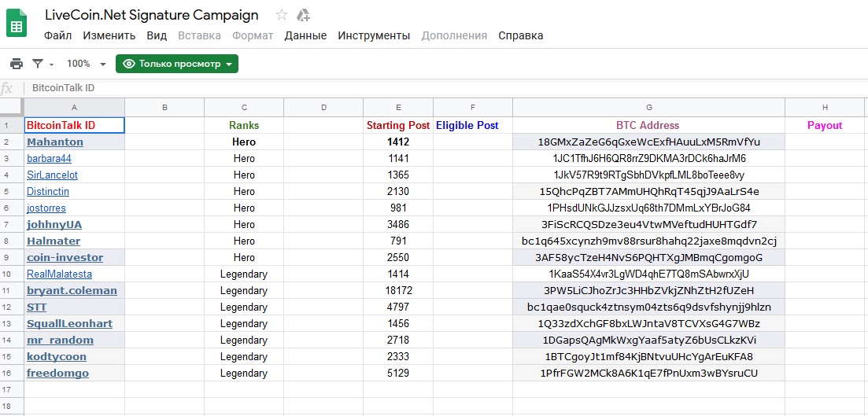Select the column G header

pyautogui.click(x=648, y=107)
